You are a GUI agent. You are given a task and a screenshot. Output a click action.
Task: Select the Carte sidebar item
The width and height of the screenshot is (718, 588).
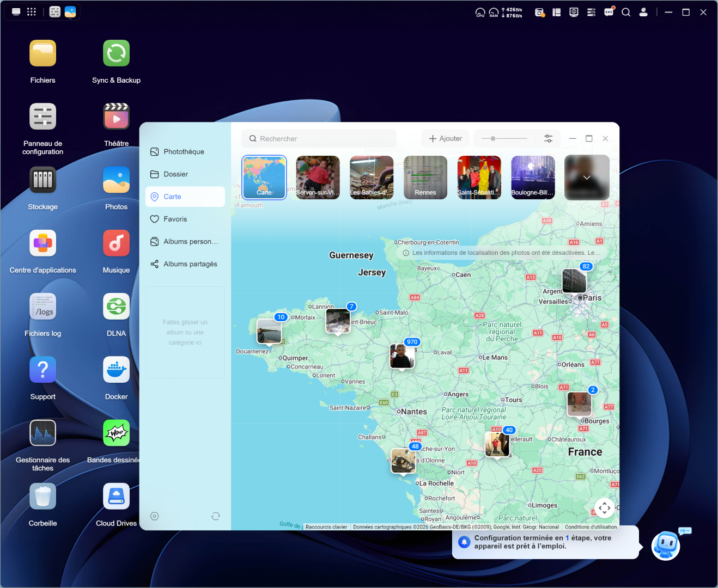[x=185, y=197]
